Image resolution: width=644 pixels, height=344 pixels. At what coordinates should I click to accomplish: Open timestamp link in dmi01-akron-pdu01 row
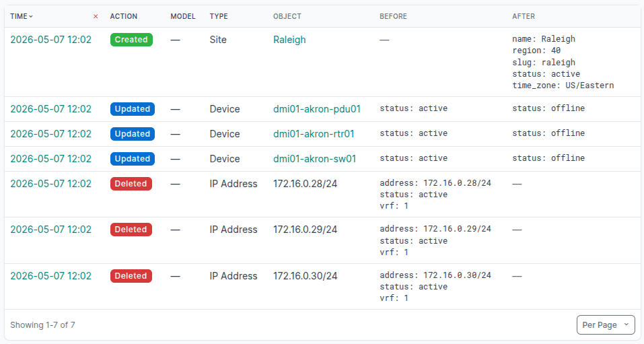pos(51,109)
